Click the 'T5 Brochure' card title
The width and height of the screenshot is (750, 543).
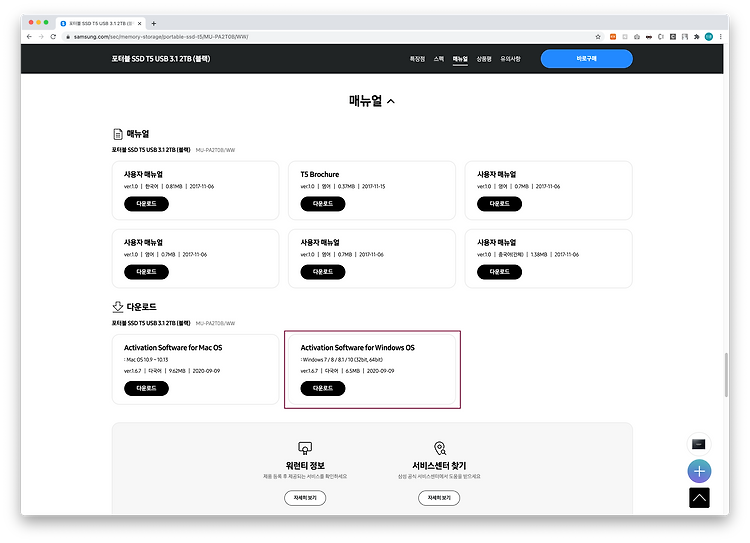[x=320, y=175]
